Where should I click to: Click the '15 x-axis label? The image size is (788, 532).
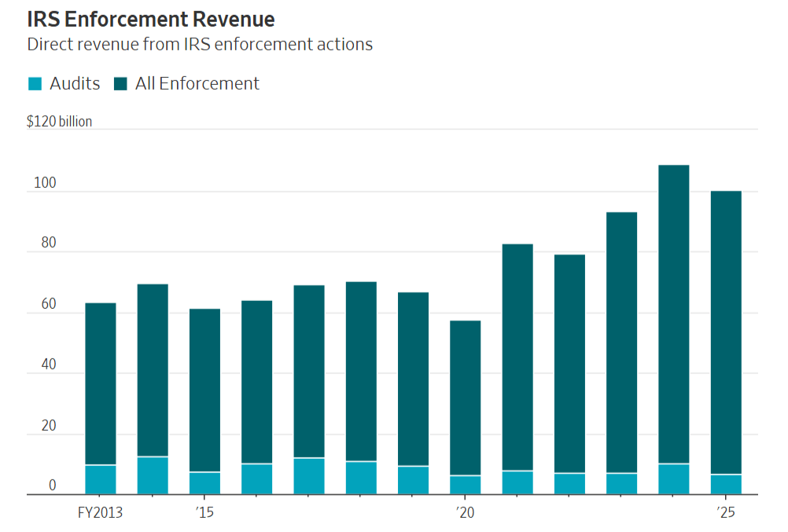pos(204,513)
